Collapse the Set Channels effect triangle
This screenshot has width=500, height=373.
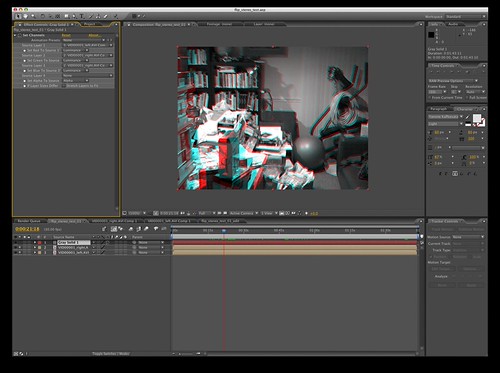click(15, 35)
